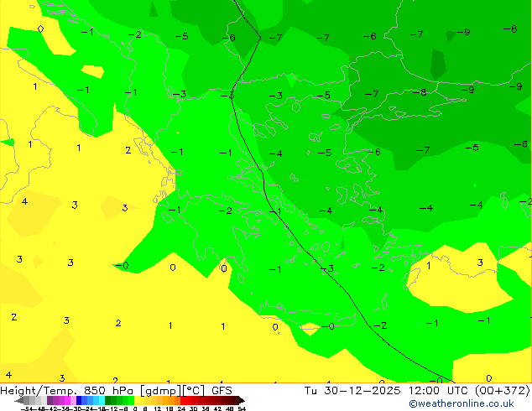Select the dark purple swatch in the legend
This screenshot has height=411, width=532.
pos(50,400)
